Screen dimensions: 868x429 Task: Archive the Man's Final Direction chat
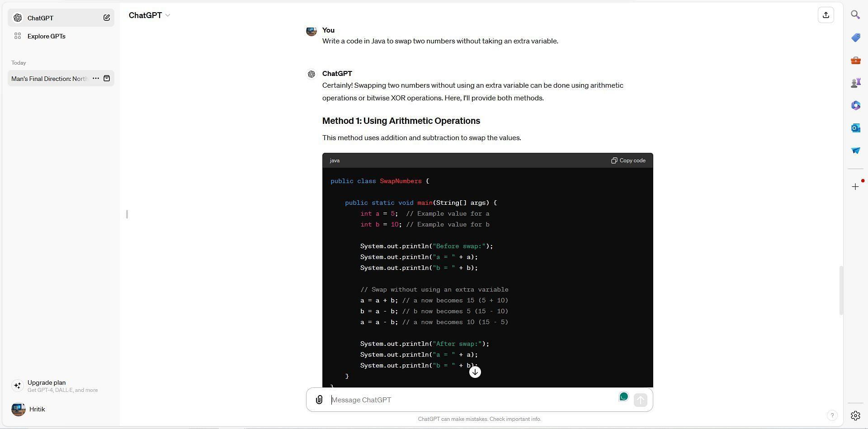(107, 78)
